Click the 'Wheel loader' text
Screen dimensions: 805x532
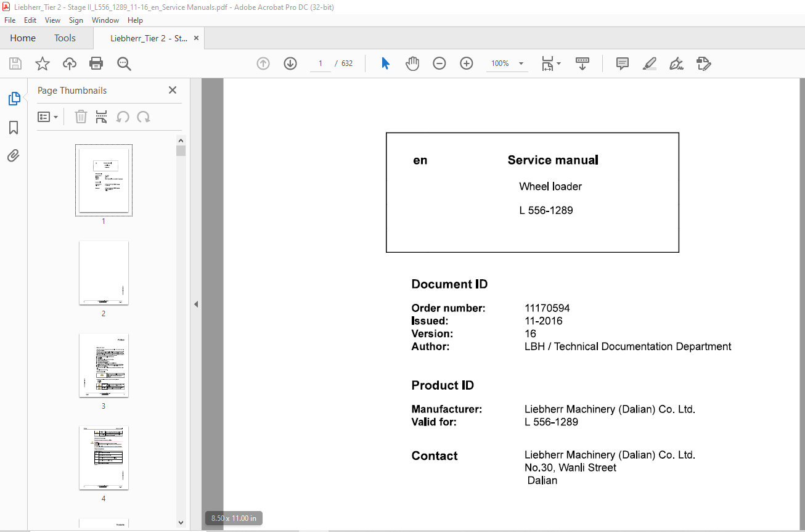pyautogui.click(x=550, y=187)
